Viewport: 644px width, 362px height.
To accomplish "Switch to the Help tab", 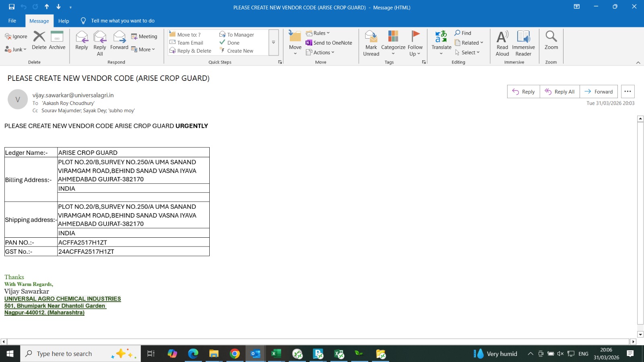I will 64,21.
